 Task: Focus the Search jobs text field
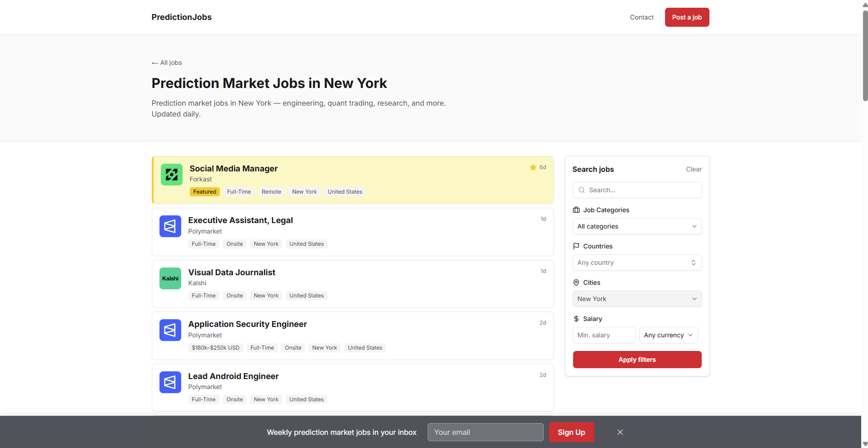637,190
